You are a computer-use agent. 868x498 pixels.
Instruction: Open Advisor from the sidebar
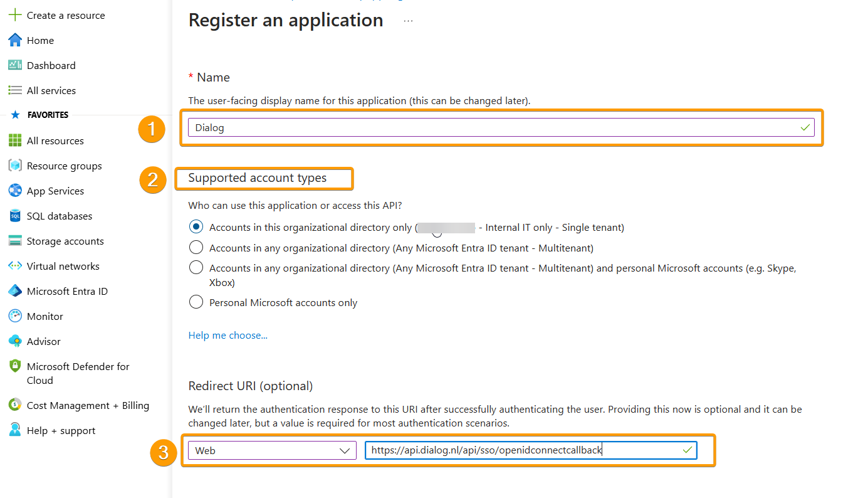[x=44, y=341]
